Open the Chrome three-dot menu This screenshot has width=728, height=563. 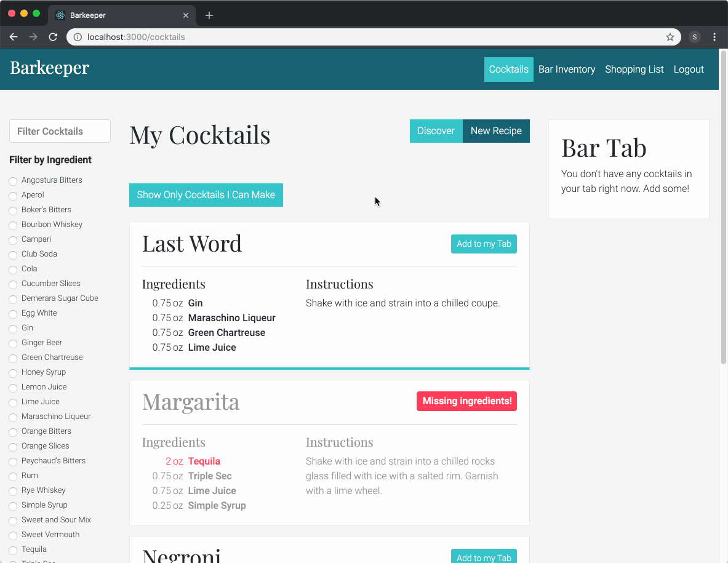[x=714, y=37]
